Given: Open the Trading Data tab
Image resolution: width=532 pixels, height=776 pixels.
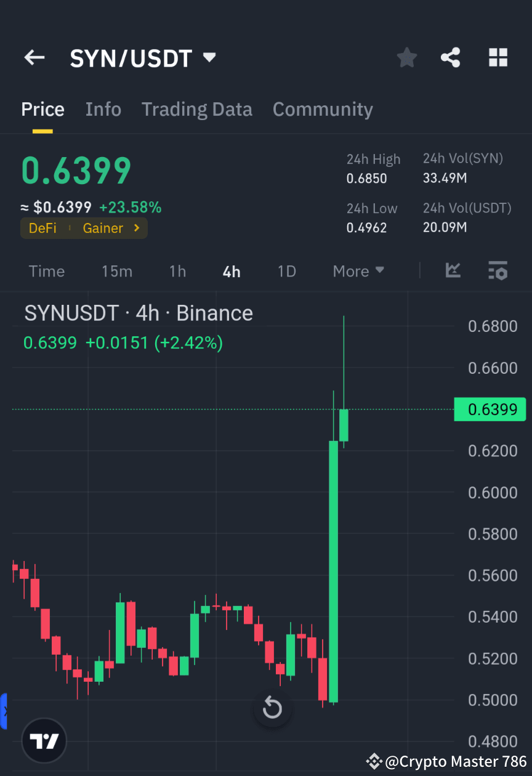Looking at the screenshot, I should 196,109.
